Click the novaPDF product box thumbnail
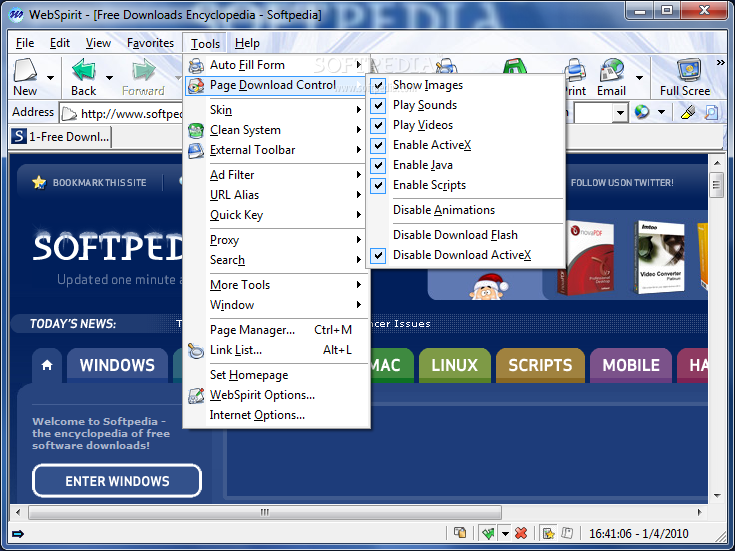 (x=586, y=259)
